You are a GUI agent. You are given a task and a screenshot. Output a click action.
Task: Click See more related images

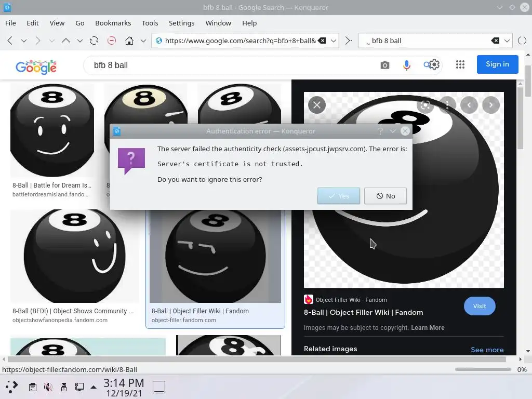point(487,350)
